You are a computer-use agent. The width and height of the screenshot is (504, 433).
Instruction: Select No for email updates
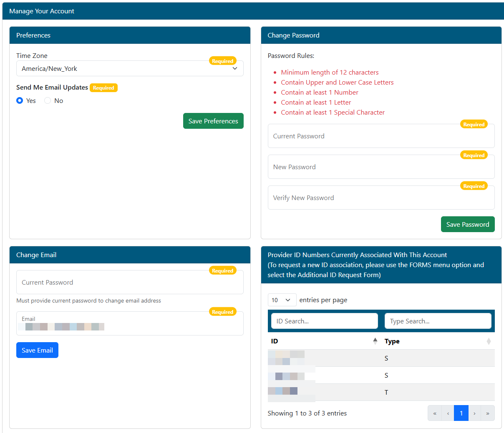(48, 101)
